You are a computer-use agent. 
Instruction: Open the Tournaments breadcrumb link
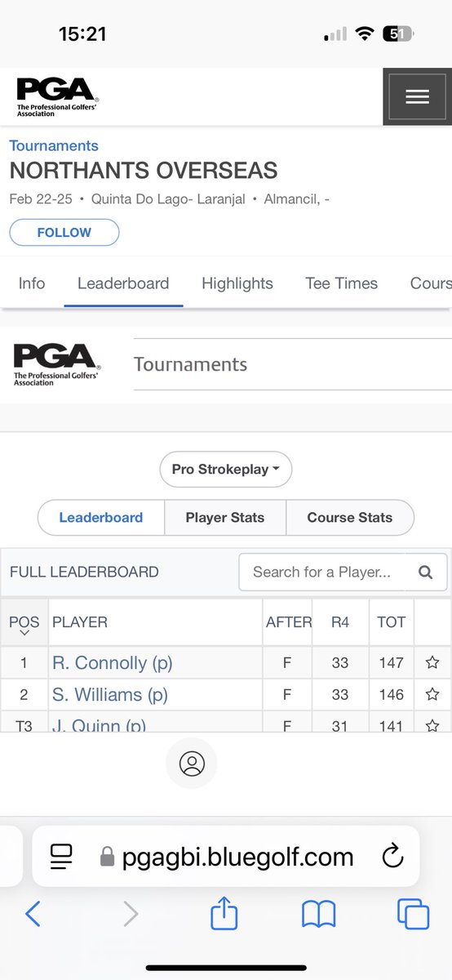54,145
